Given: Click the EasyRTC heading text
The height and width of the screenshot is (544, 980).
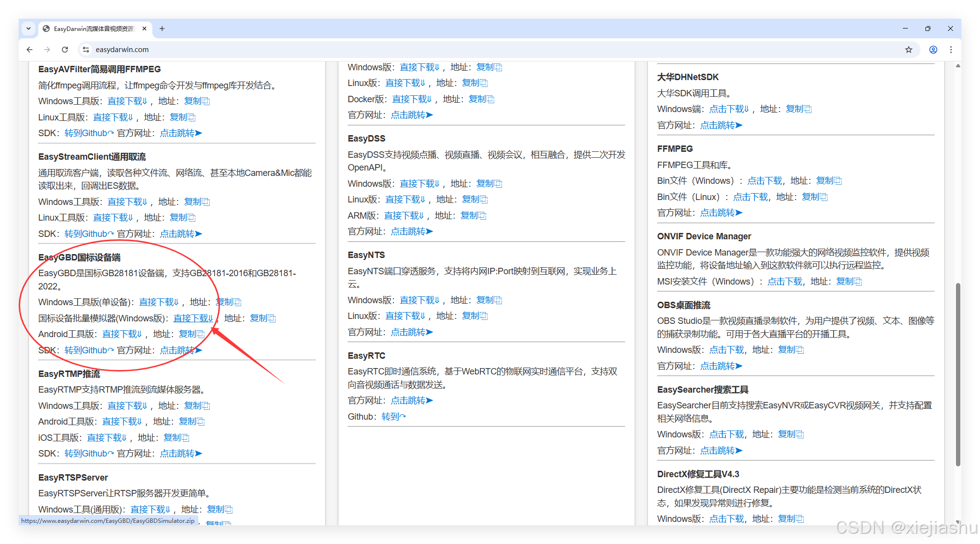Looking at the screenshot, I should (366, 356).
